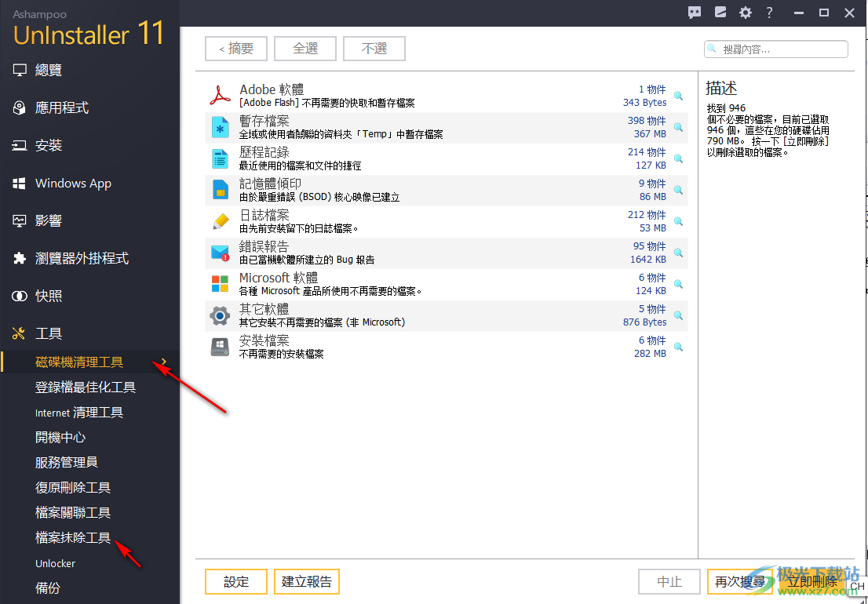Open 備份 tool in sidebar
The image size is (868, 604).
pos(48,588)
